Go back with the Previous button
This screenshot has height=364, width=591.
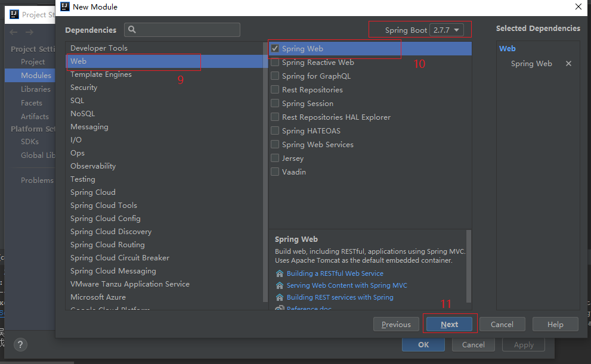(396, 325)
